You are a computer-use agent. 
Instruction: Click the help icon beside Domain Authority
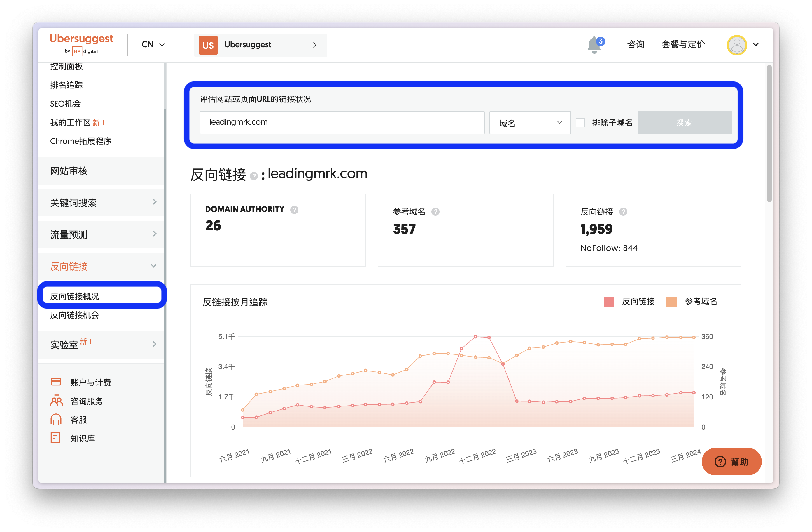(x=294, y=210)
